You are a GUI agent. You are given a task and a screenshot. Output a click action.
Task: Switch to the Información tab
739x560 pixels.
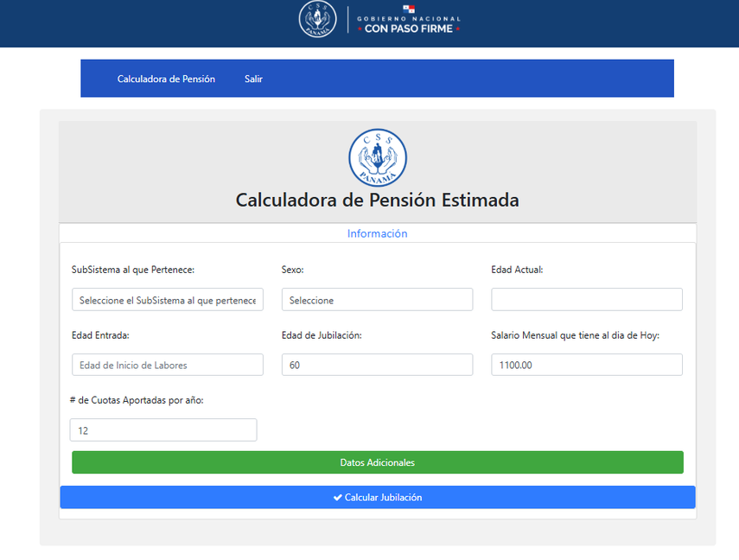[x=377, y=232]
